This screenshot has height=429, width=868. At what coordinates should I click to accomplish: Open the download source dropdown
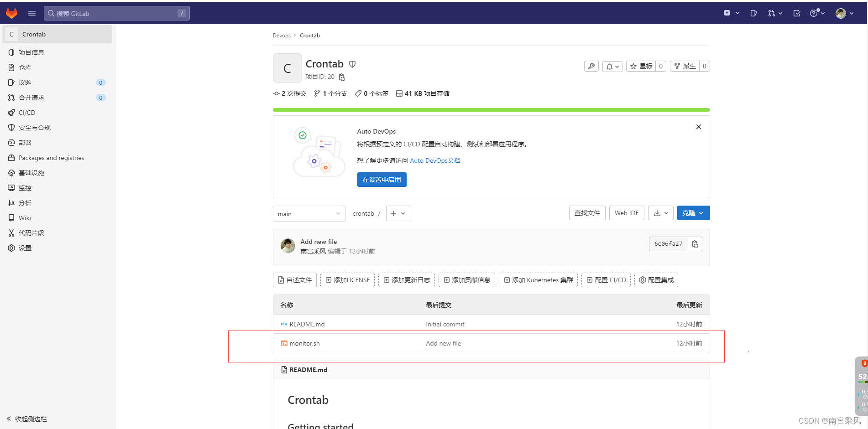pos(661,213)
